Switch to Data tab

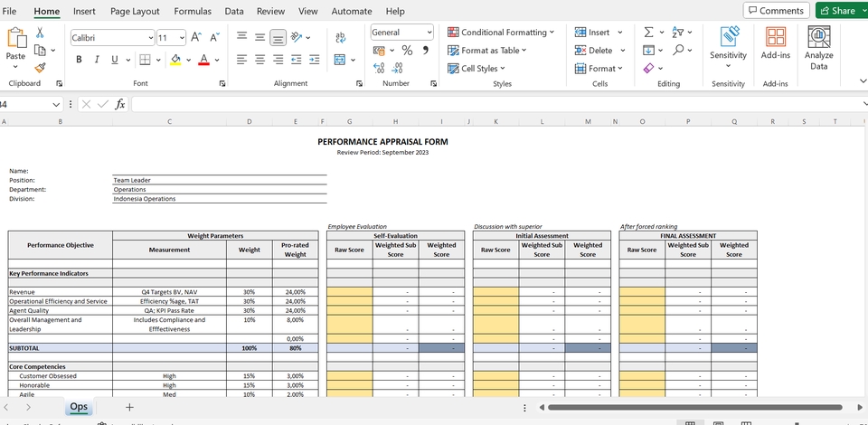(x=234, y=11)
